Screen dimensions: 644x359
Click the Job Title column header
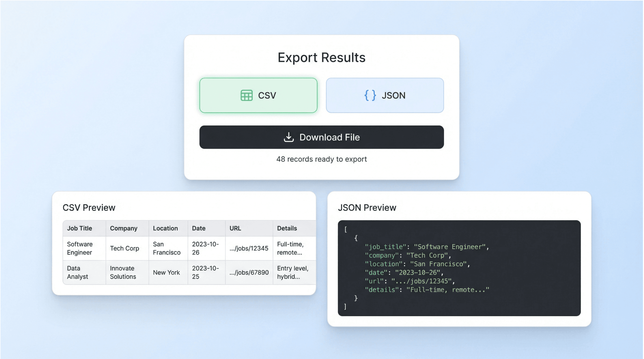[x=79, y=228]
